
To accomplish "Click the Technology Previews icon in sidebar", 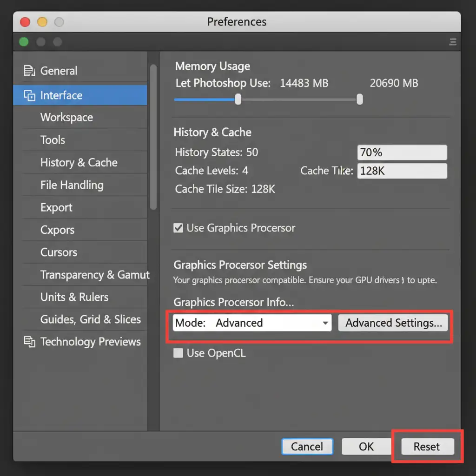I will tap(29, 342).
